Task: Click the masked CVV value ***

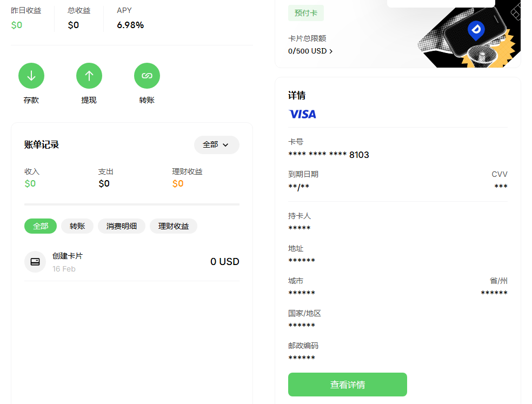Action: (x=501, y=187)
